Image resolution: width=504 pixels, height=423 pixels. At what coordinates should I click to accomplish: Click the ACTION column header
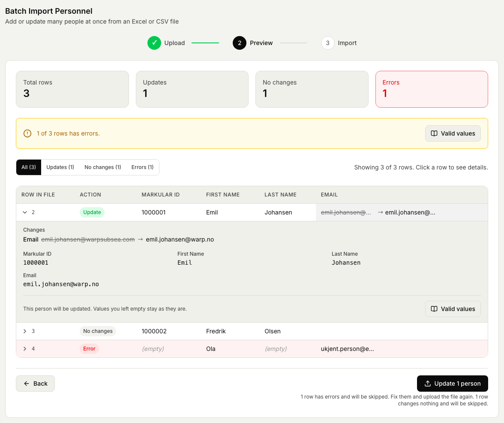click(90, 195)
